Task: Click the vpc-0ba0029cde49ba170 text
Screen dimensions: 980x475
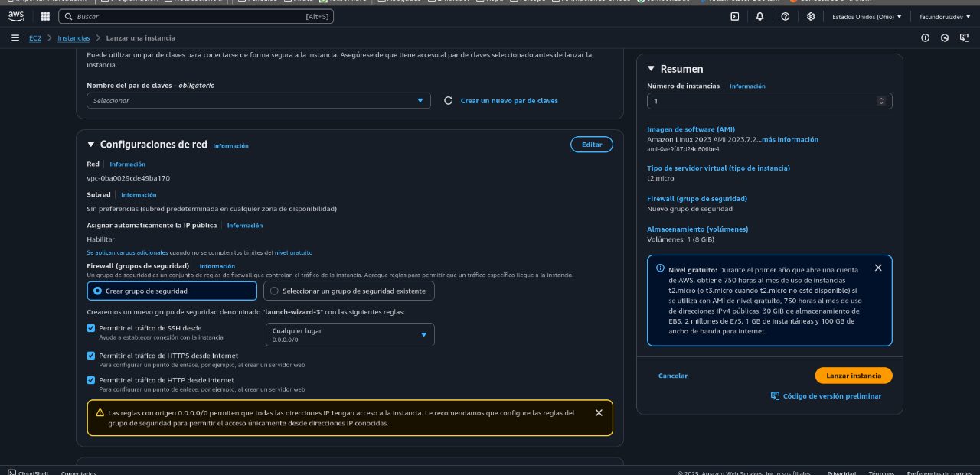Action: click(x=129, y=178)
